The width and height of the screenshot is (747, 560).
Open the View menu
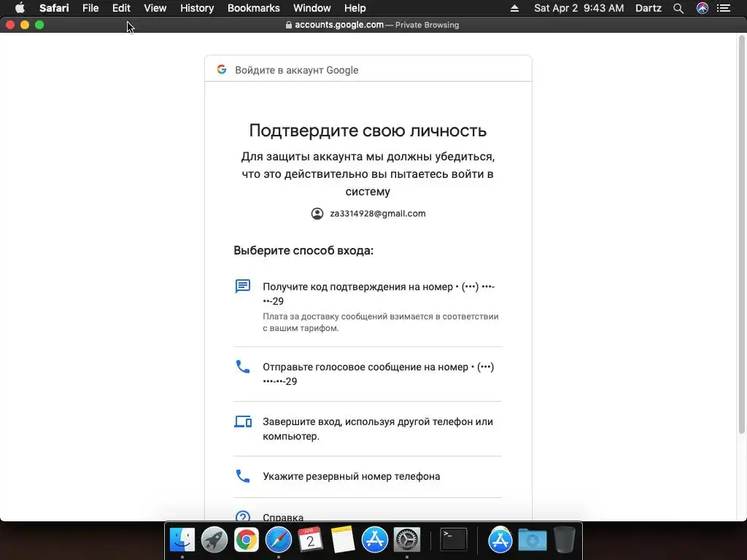(x=155, y=8)
